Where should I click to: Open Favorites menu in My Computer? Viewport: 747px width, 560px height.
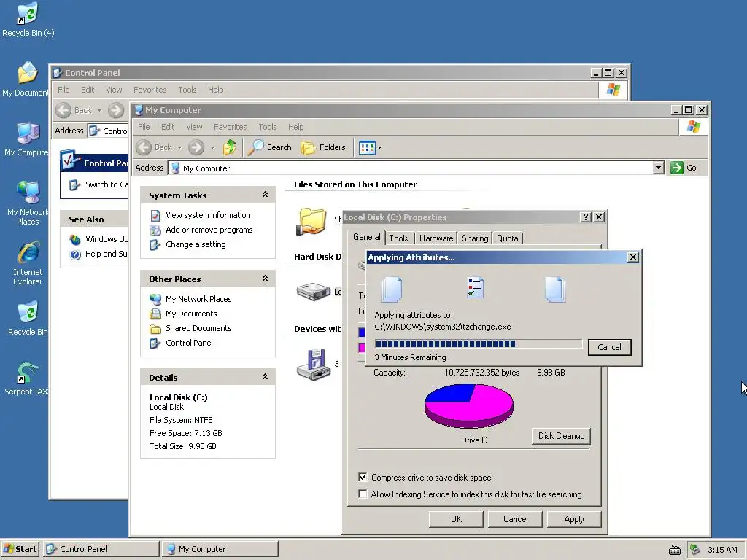[x=230, y=127]
